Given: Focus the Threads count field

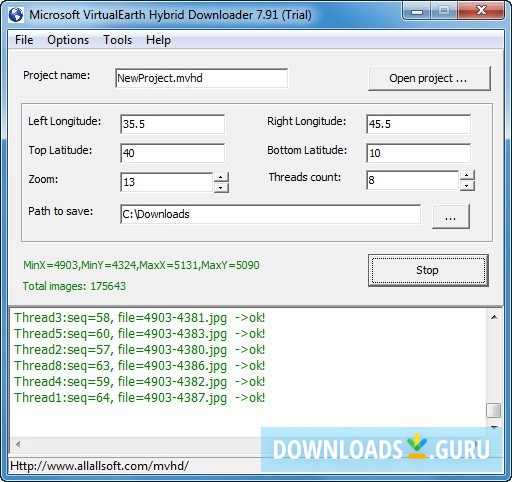Looking at the screenshot, I should click(412, 180).
